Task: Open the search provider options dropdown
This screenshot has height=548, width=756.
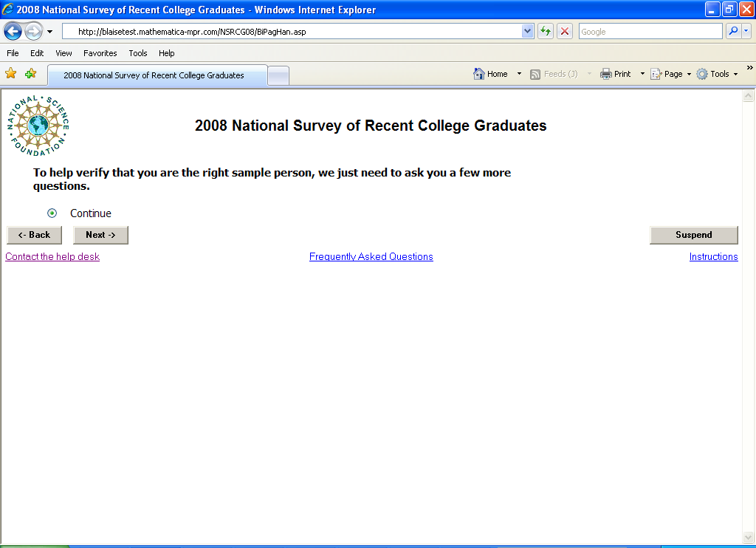Action: click(x=746, y=31)
